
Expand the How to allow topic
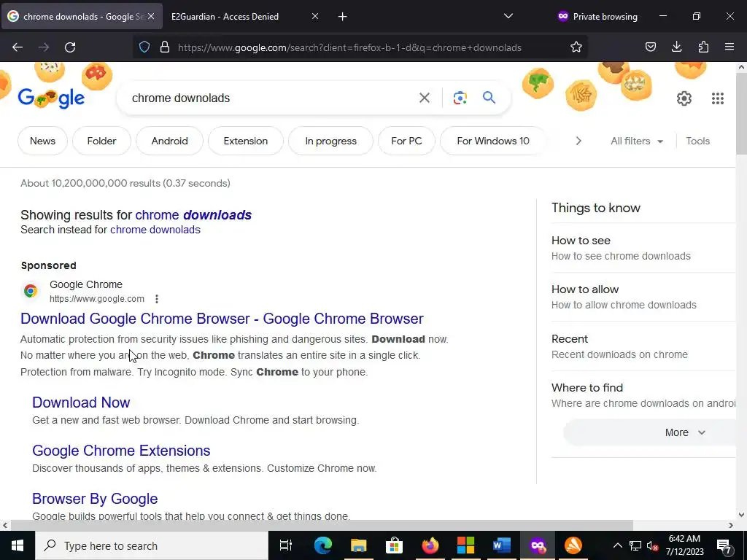(x=643, y=297)
